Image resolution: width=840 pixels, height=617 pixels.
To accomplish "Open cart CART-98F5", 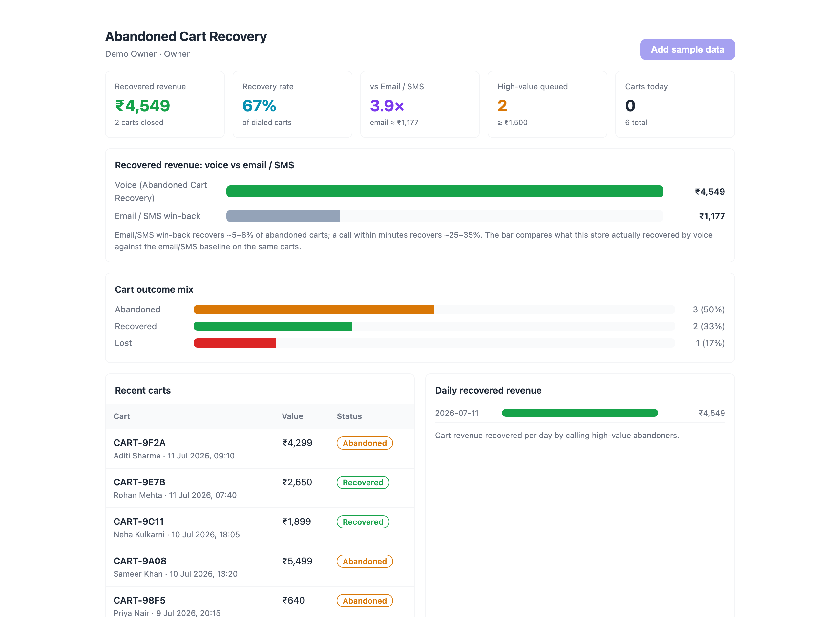I will [x=139, y=600].
